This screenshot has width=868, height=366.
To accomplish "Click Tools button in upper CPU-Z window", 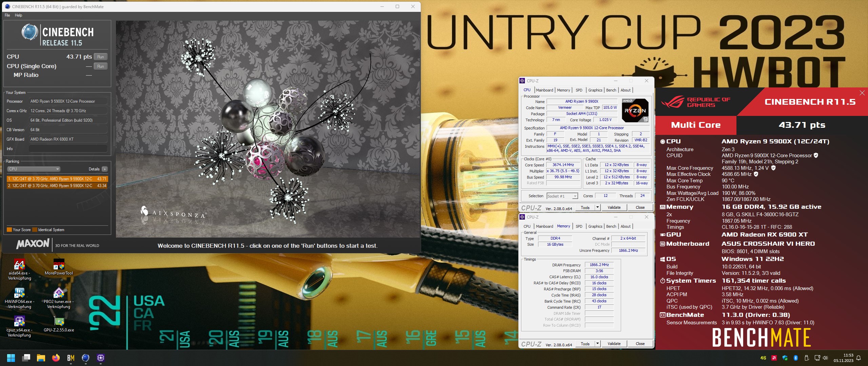I will pyautogui.click(x=585, y=207).
